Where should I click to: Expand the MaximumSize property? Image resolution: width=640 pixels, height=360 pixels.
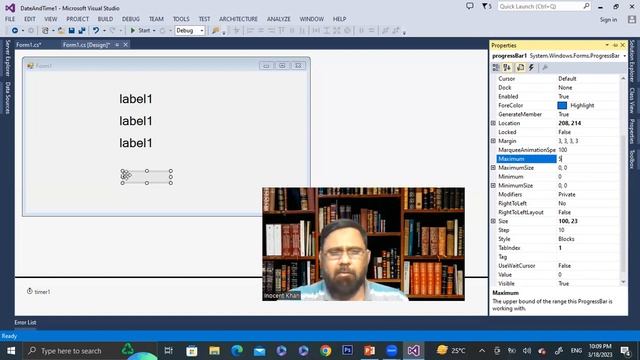tap(493, 168)
